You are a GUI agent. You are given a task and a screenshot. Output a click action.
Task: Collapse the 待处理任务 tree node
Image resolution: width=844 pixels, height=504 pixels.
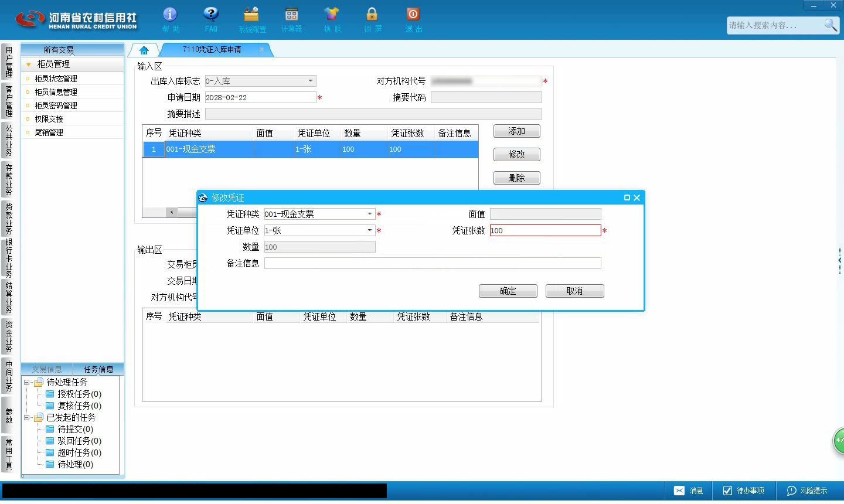click(26, 382)
